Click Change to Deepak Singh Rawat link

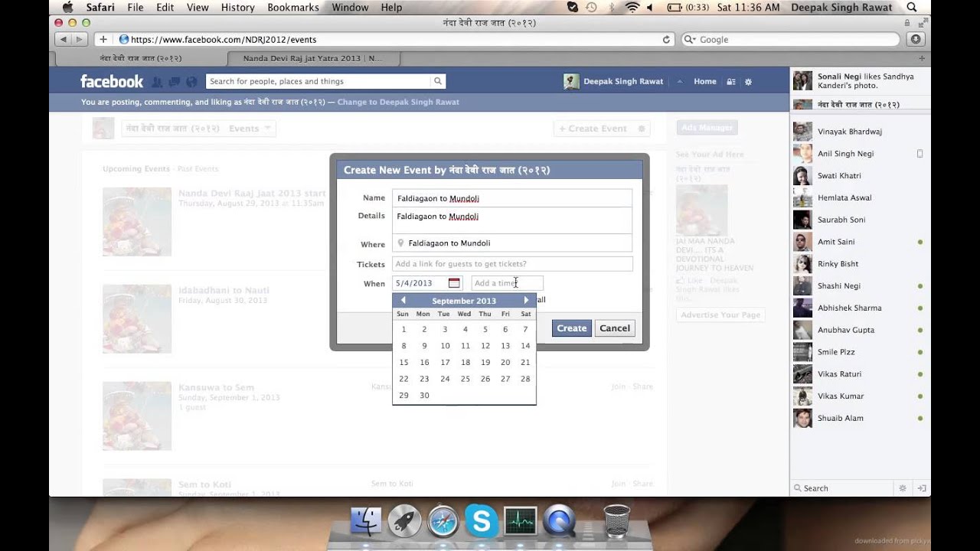pos(398,102)
